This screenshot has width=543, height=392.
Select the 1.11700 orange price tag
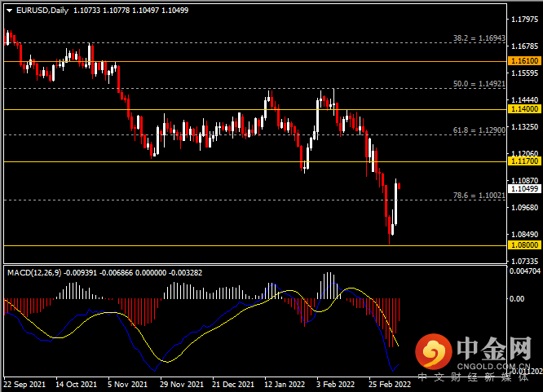click(522, 161)
